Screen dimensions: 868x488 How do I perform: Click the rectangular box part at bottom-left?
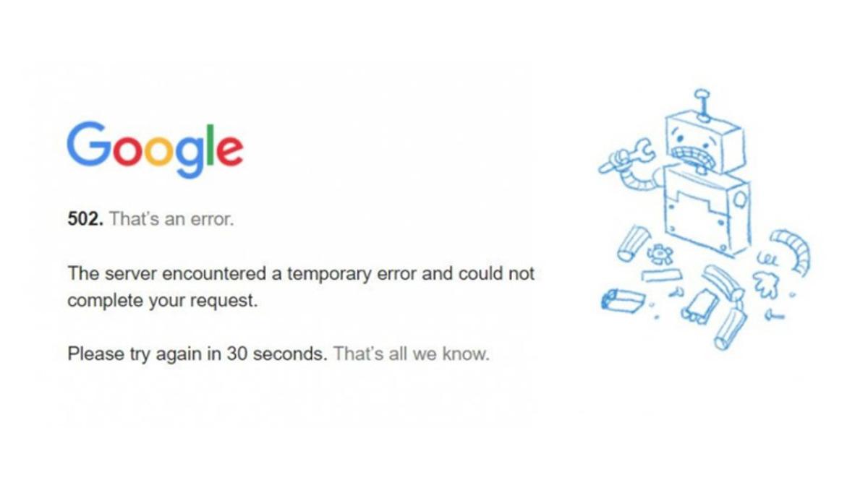(622, 299)
